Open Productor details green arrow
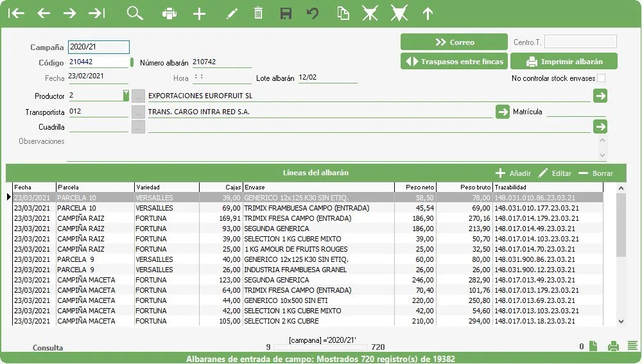The image size is (642, 364). (600, 96)
